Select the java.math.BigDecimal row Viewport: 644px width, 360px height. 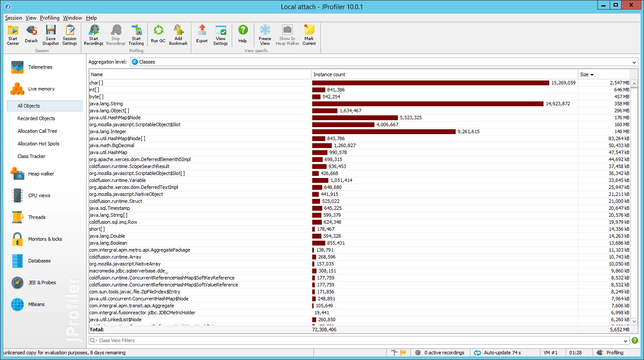tap(360, 145)
